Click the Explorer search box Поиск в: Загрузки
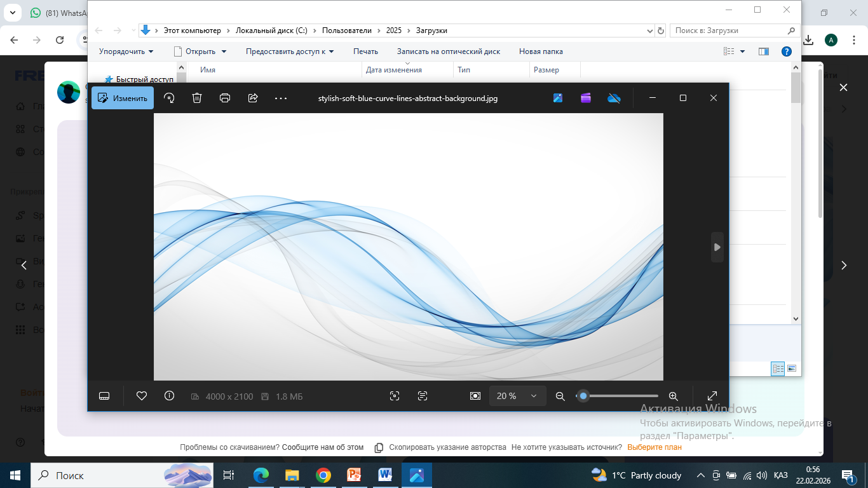The height and width of the screenshot is (488, 868). (735, 30)
